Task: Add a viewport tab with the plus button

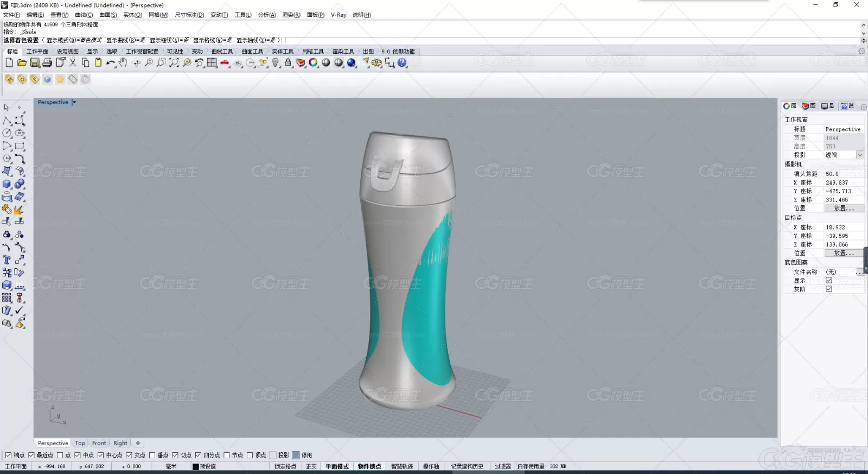Action: (x=138, y=443)
